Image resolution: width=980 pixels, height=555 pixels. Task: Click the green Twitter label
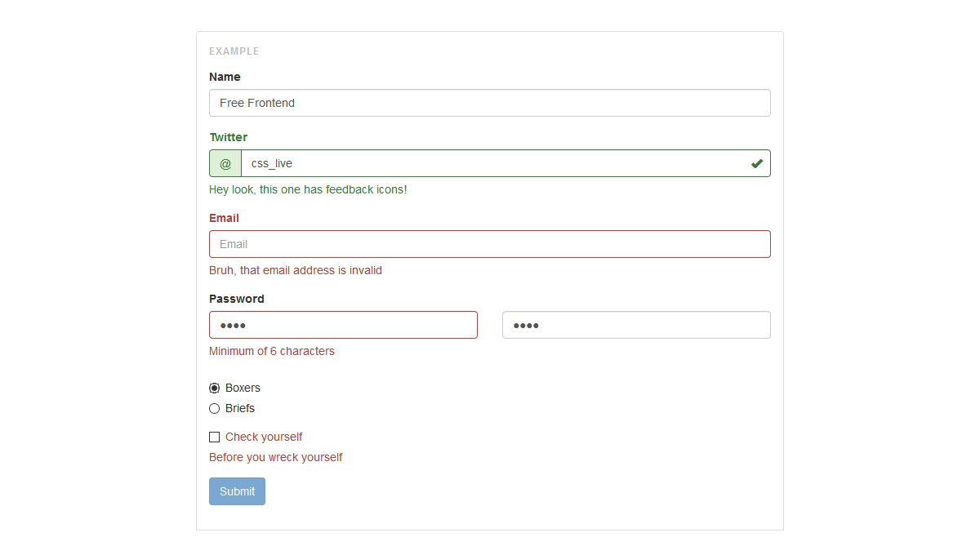(x=228, y=137)
